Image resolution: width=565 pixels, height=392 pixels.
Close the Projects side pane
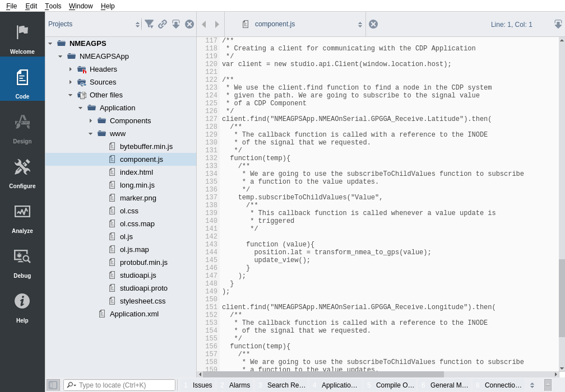[x=189, y=24]
